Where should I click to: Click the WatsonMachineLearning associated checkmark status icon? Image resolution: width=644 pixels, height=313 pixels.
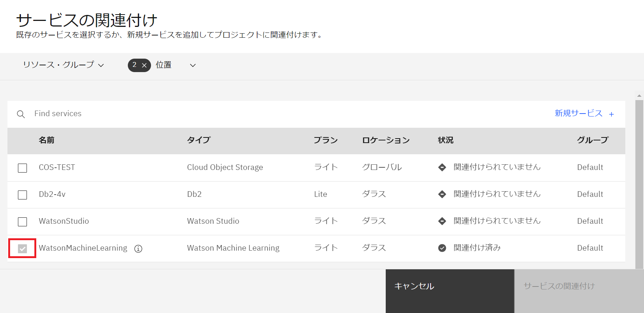tap(442, 248)
